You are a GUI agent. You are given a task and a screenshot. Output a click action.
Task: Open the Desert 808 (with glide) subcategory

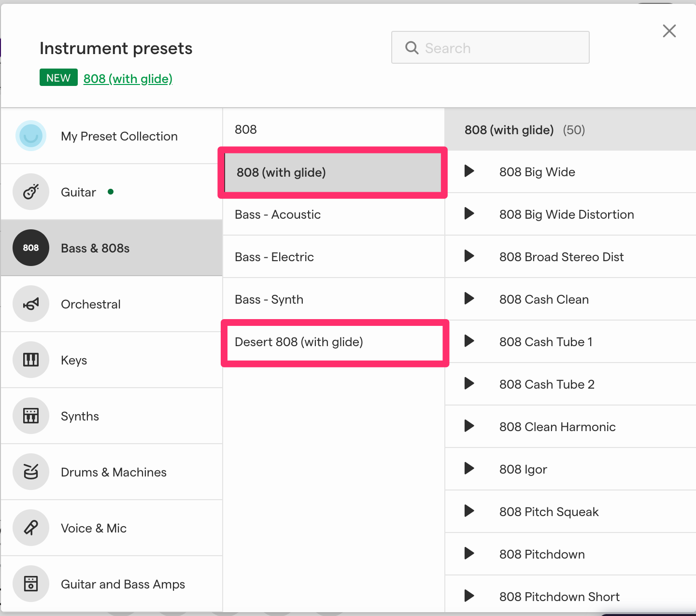335,342
